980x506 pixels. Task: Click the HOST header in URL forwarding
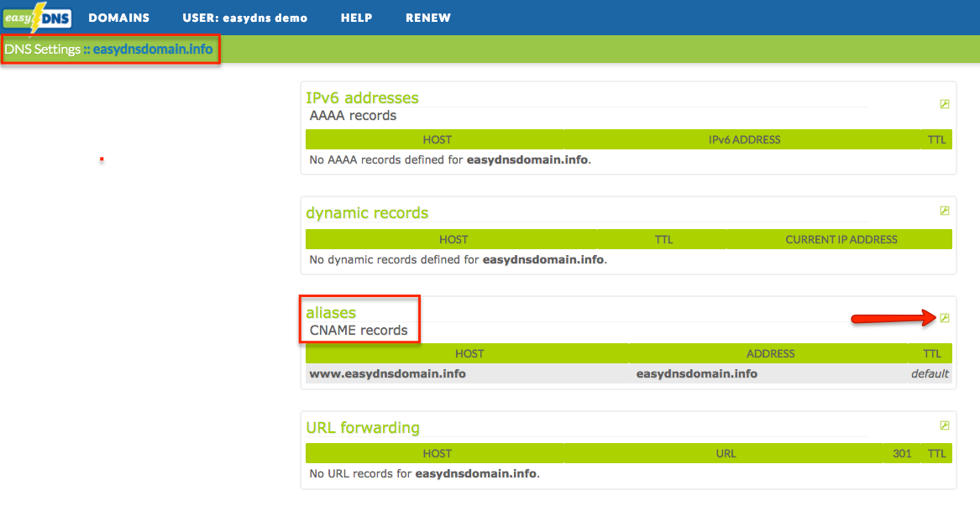(437, 453)
